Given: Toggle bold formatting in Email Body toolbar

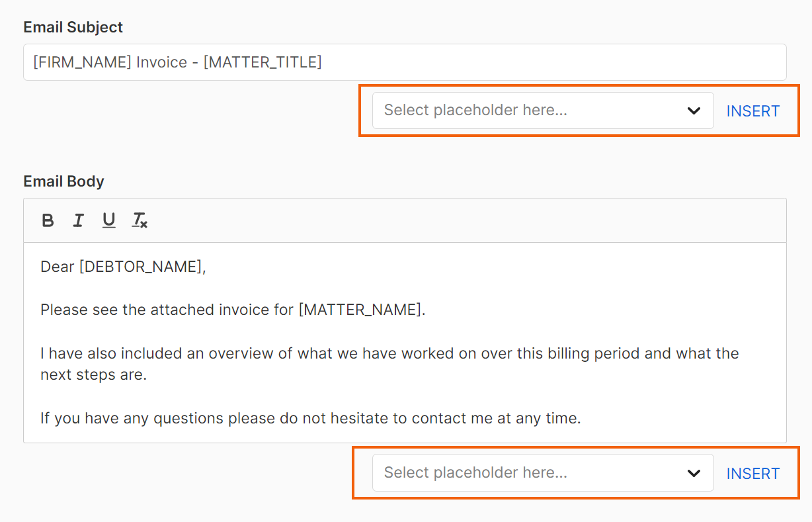Looking at the screenshot, I should (x=48, y=220).
